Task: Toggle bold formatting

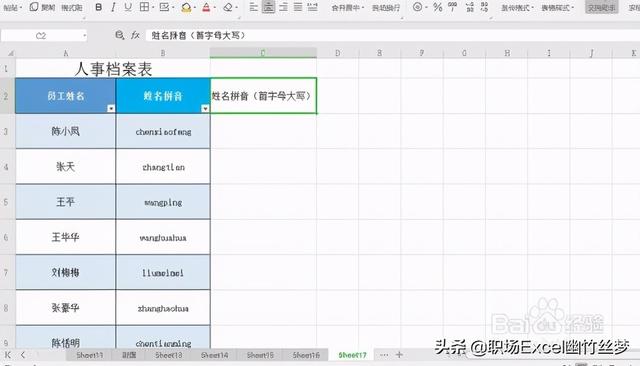Action: [98, 7]
